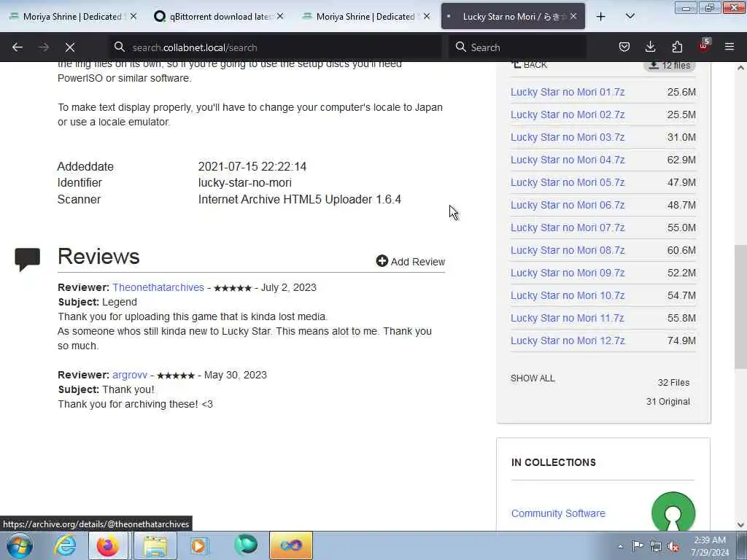Viewport: 747px width, 560px height.
Task: Open the uBlock extension icon with badge
Action: point(704,46)
